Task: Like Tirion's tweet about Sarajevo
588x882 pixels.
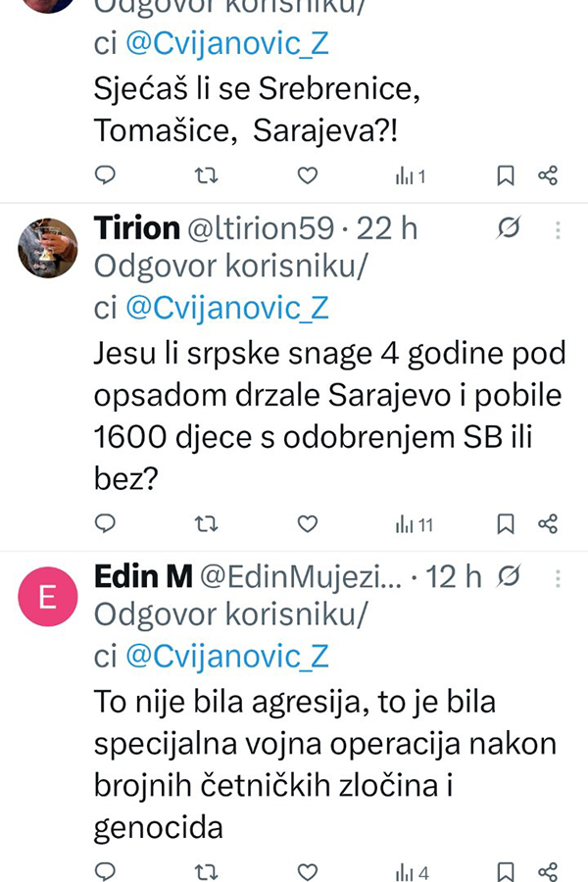Action: (x=308, y=525)
